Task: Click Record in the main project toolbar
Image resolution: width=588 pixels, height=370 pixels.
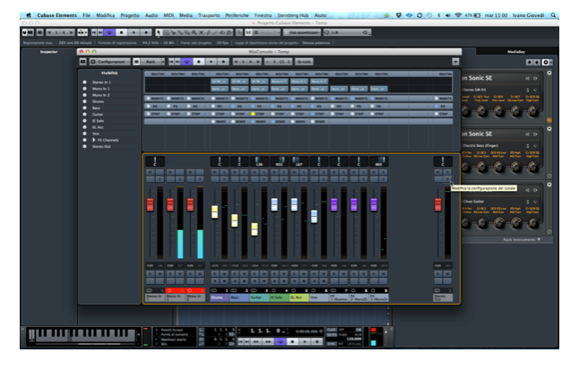Action: pos(146,32)
